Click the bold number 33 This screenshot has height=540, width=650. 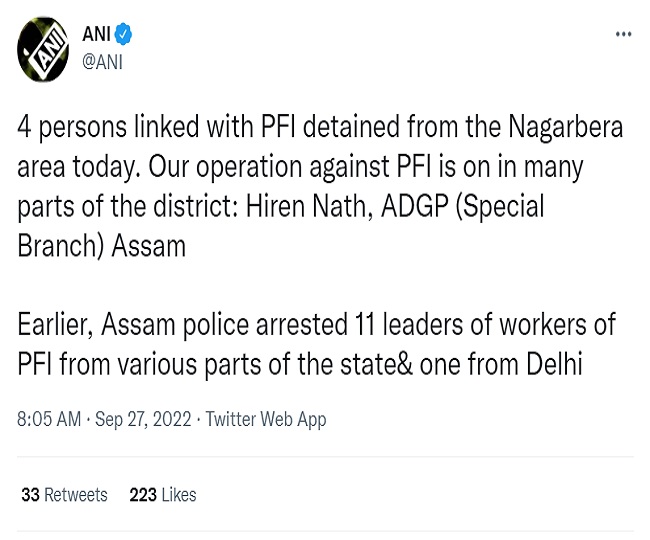coord(31,495)
